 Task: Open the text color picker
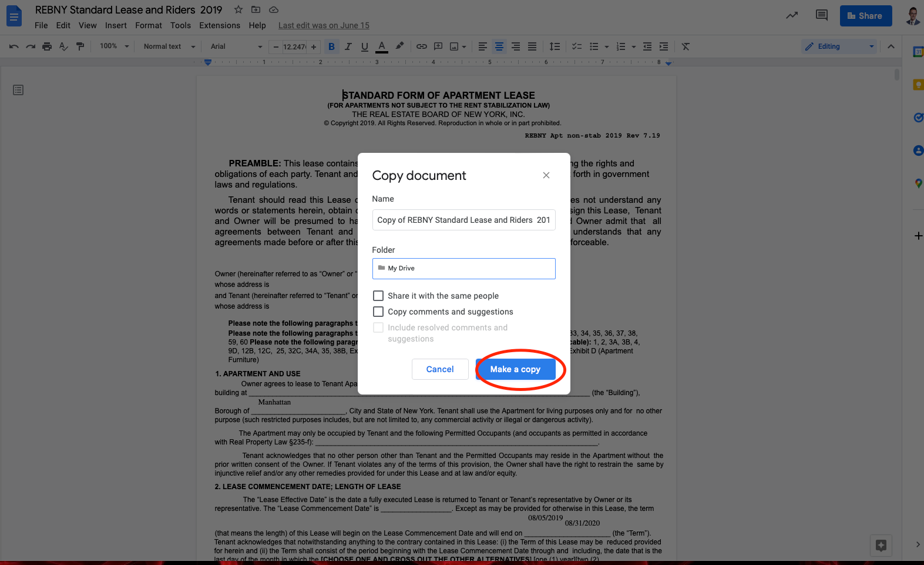(x=382, y=46)
